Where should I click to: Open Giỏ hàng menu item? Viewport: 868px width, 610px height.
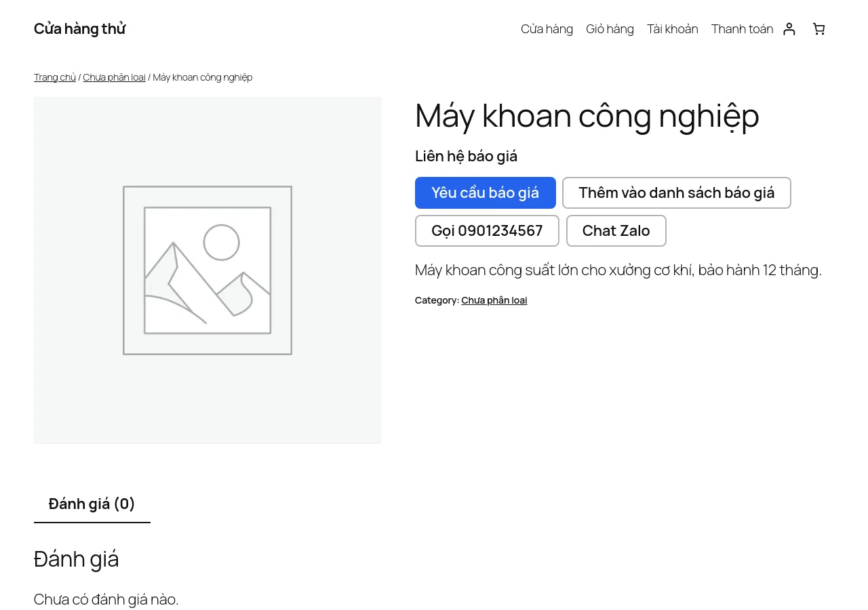[610, 28]
